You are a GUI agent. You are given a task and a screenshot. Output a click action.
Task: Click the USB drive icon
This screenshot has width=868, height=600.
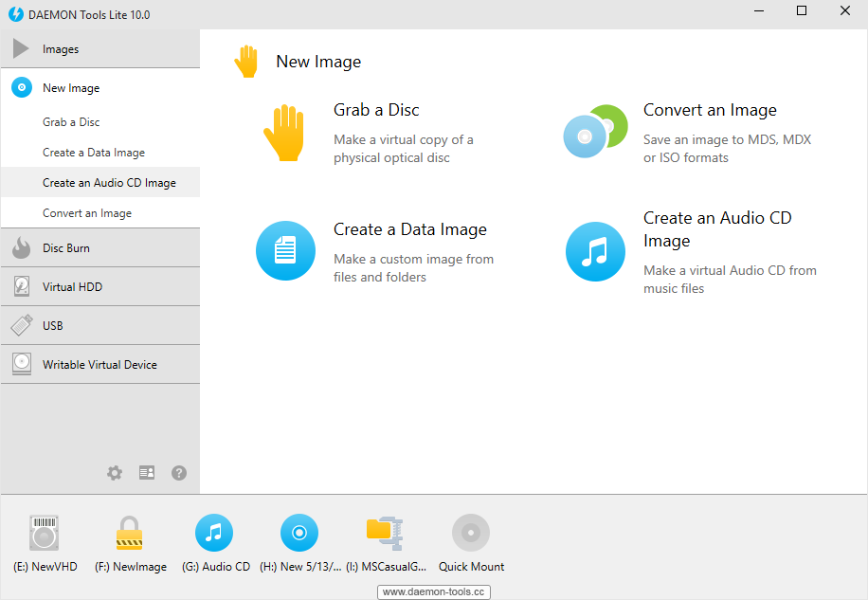[x=20, y=325]
